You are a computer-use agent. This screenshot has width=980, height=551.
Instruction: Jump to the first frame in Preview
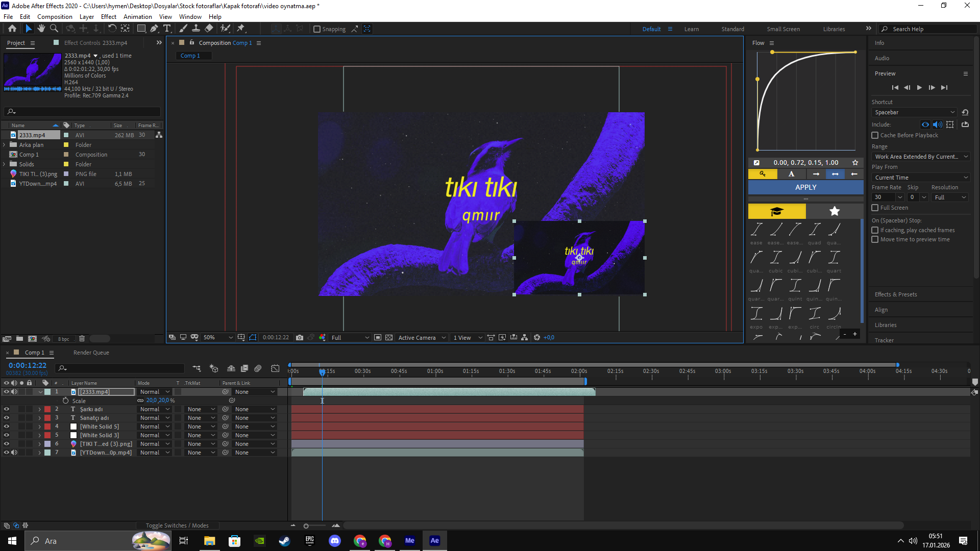[x=895, y=88]
